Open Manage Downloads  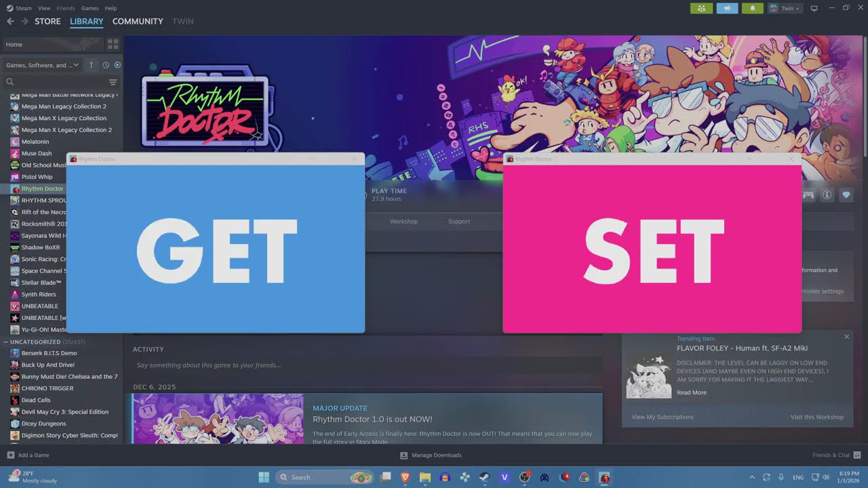tap(431, 455)
